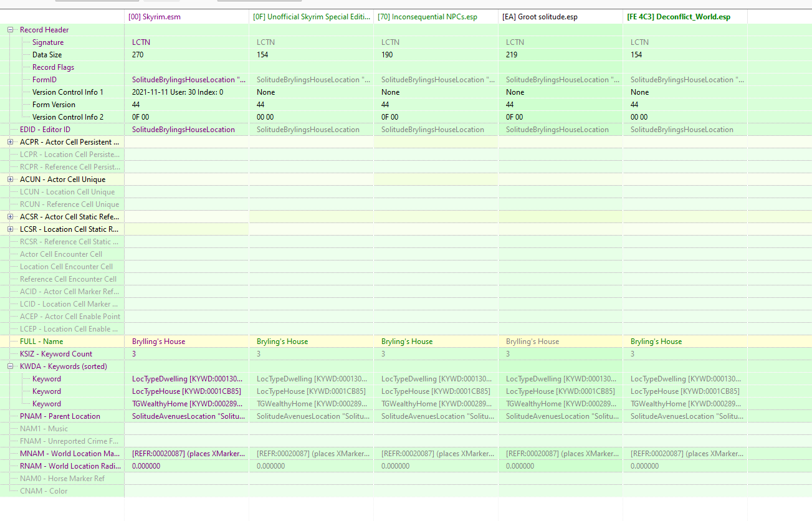Click LocTypeHouse keyword cell under Deconflict_World.esp
This screenshot has width=812, height=521.
tap(685, 391)
